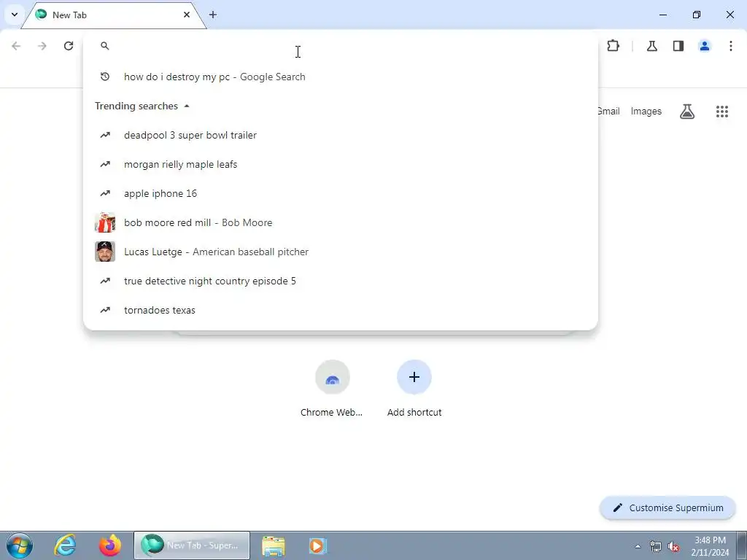Viewport: 747px width, 560px height.
Task: Select history suggestion how do i destroy my pc
Action: (x=340, y=77)
